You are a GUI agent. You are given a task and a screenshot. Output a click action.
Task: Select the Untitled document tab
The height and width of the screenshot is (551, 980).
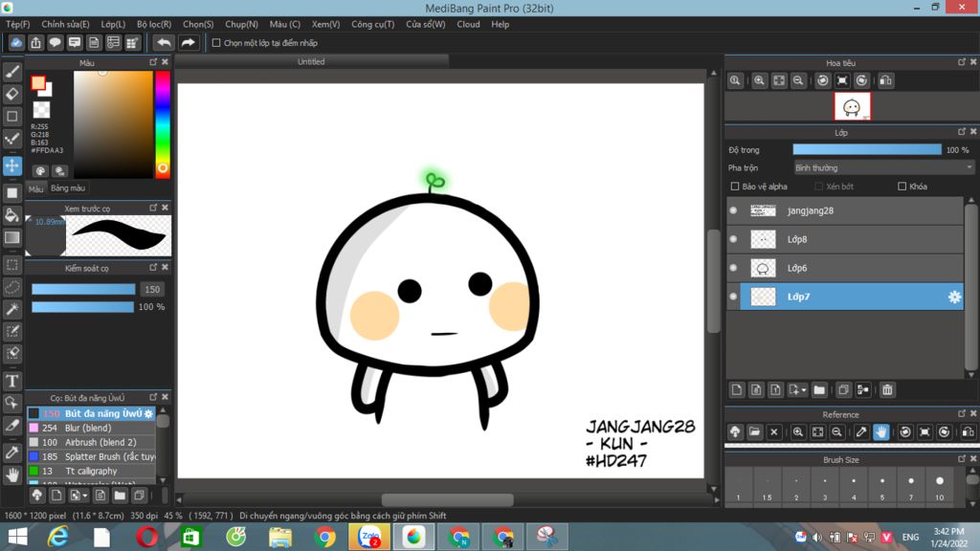311,61
